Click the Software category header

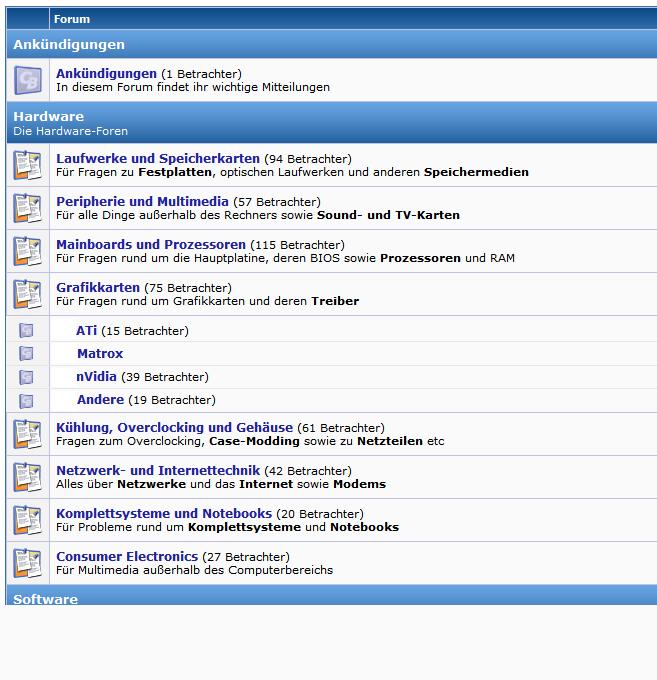pos(46,598)
